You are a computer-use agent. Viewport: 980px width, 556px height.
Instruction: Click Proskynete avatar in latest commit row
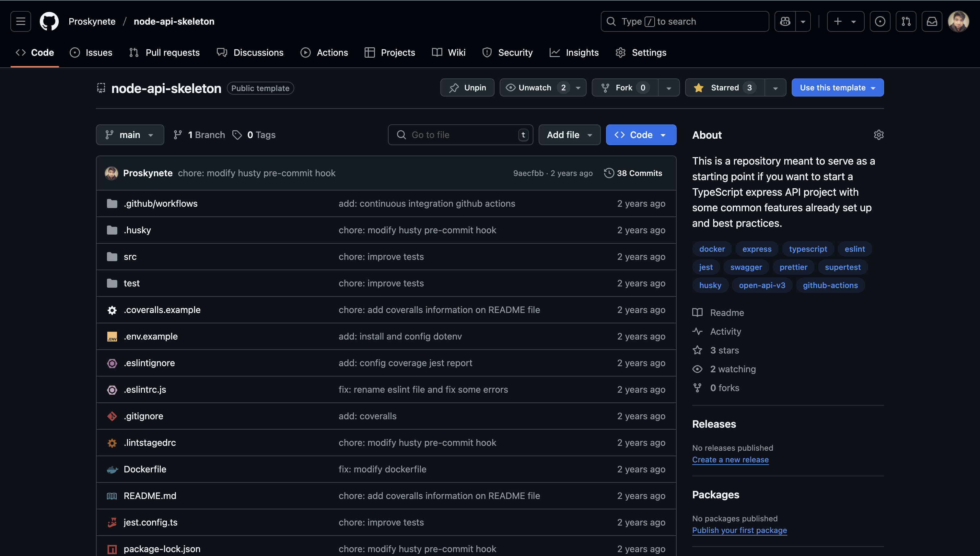(111, 173)
